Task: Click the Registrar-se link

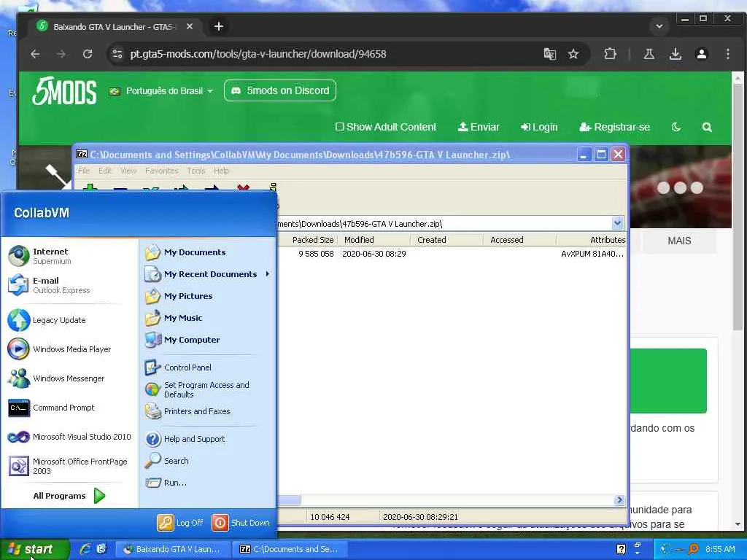Action: tap(614, 127)
